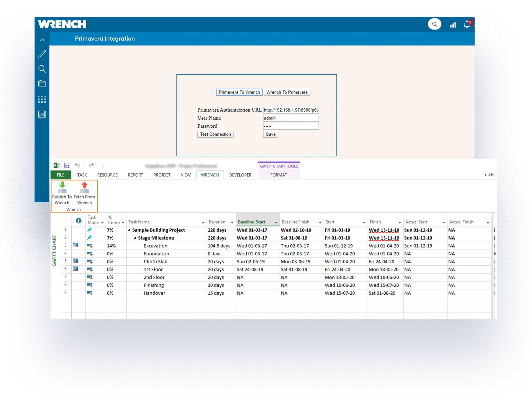The image size is (529, 420).
Task: Open the Baseline Finish column dropdown
Action: pyautogui.click(x=320, y=223)
